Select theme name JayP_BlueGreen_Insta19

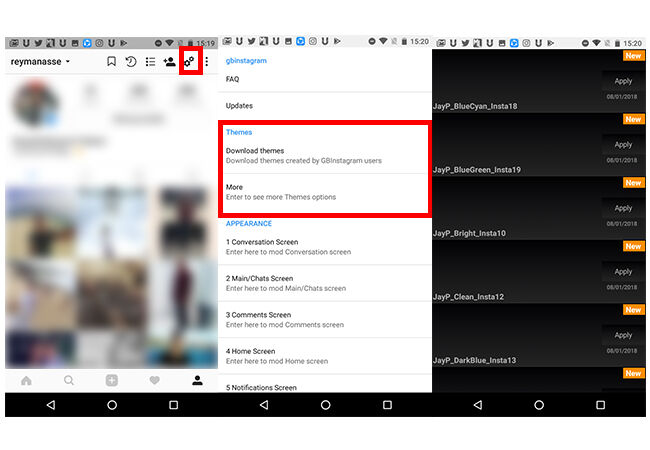pyautogui.click(x=477, y=170)
